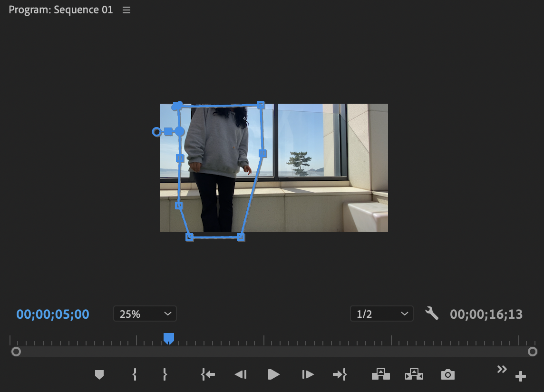This screenshot has width=544, height=392.
Task: Expand overflow buttons with the double chevron
Action: [x=502, y=369]
